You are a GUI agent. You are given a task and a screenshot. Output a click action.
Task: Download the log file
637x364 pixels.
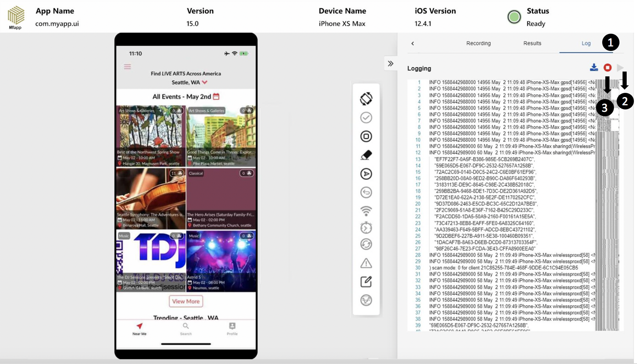pos(594,67)
